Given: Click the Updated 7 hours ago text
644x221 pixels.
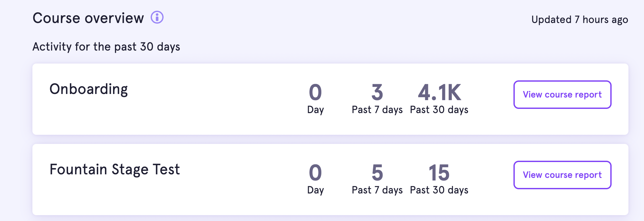Looking at the screenshot, I should pos(580,20).
